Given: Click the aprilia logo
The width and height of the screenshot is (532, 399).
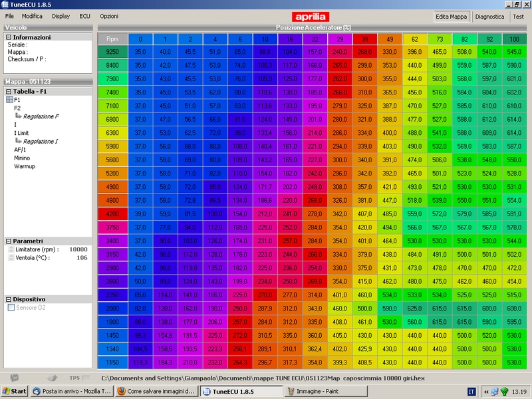Looking at the screenshot, I should coord(311,17).
